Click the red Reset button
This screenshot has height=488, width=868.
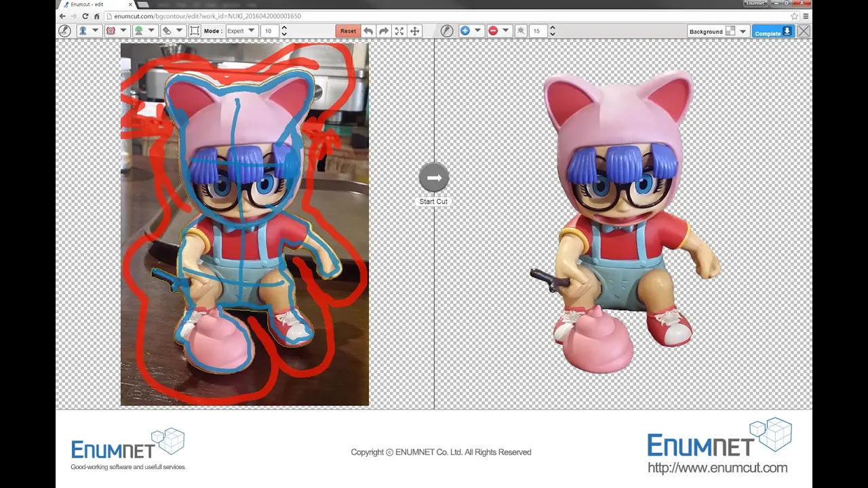tap(348, 30)
